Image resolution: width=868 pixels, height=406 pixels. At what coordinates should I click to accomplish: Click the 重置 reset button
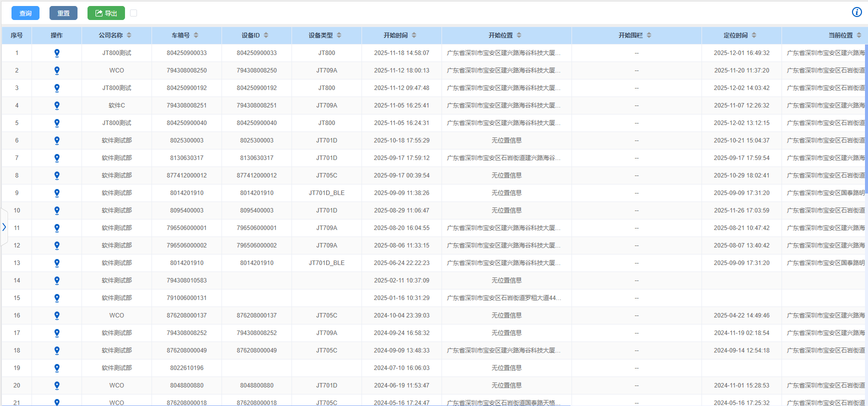point(63,13)
